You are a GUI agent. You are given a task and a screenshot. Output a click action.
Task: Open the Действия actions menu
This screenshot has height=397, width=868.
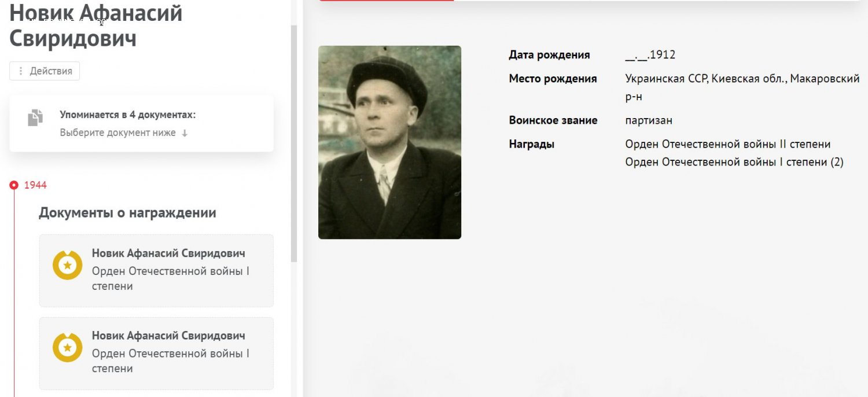point(45,71)
